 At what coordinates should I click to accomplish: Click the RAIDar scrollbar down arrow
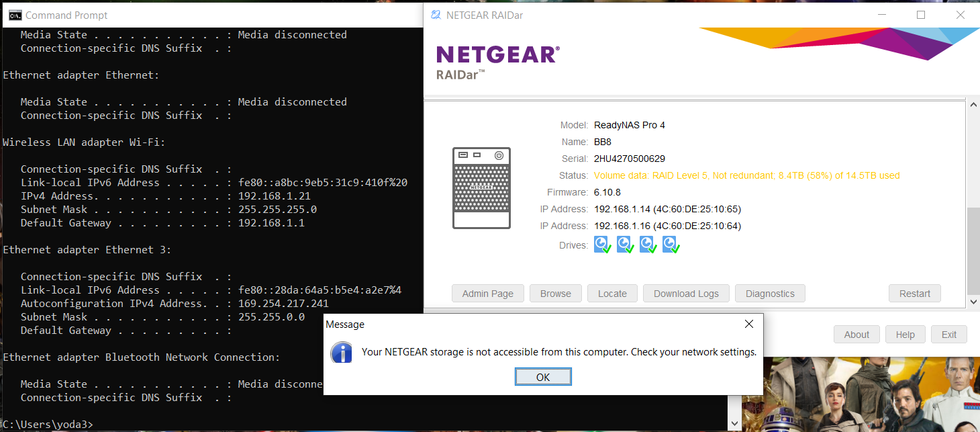click(973, 302)
